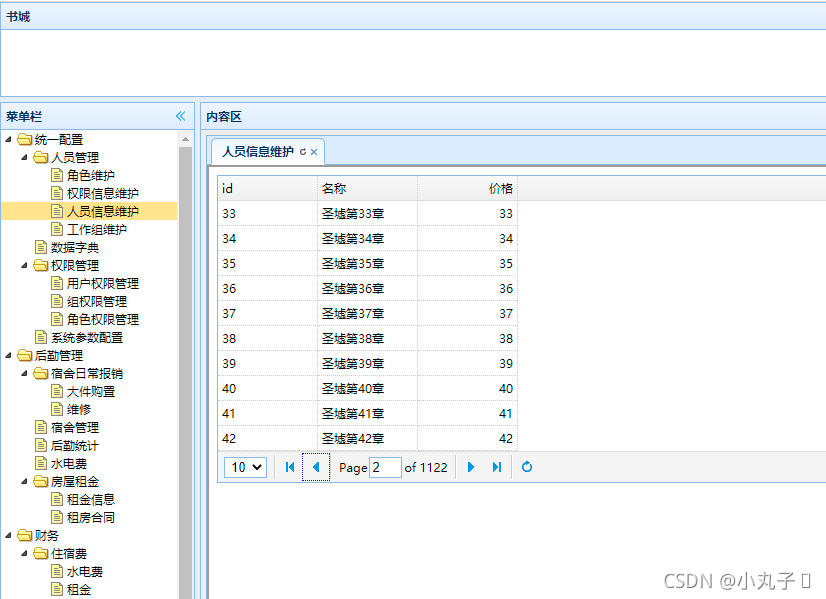Open 宿舍管理 in the menu tree
The width and height of the screenshot is (826, 599).
75,428
